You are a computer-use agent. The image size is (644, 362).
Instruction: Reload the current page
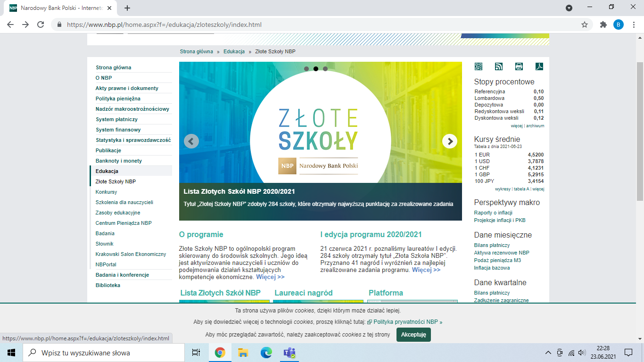pyautogui.click(x=41, y=25)
